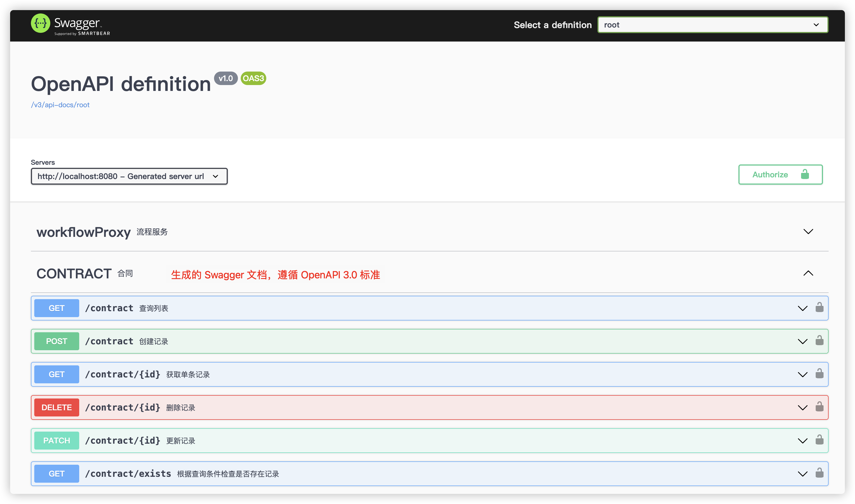Click the /contract/exists endpoint path
This screenshot has height=504, width=855.
point(128,474)
